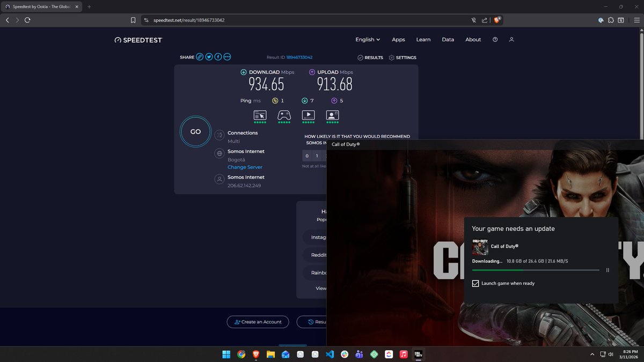Viewport: 644px width, 362px height.
Task: Open Microsoft Teams from the taskbar
Action: point(359,354)
